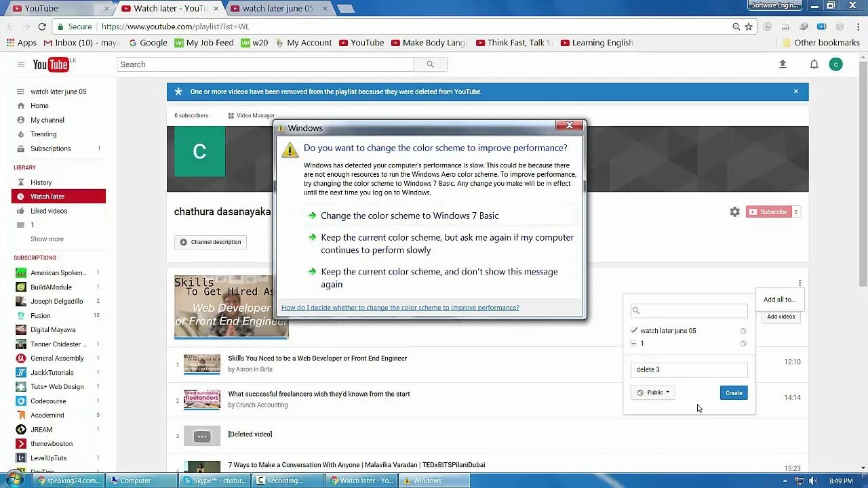
Task: Open Recording app in taskbar
Action: (287, 481)
